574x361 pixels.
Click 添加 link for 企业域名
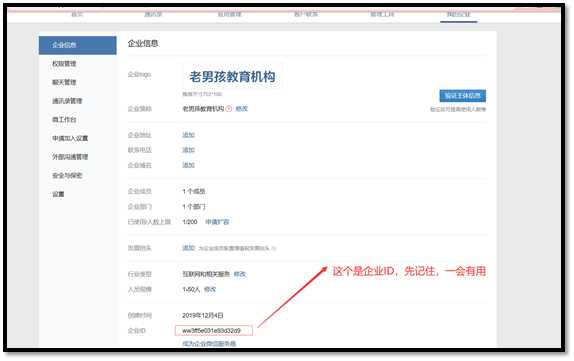coord(189,165)
